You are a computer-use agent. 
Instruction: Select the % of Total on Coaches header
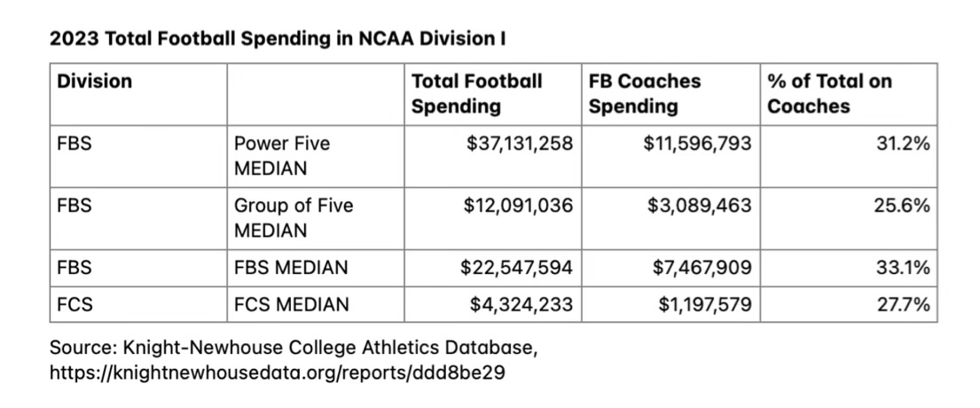[829, 93]
